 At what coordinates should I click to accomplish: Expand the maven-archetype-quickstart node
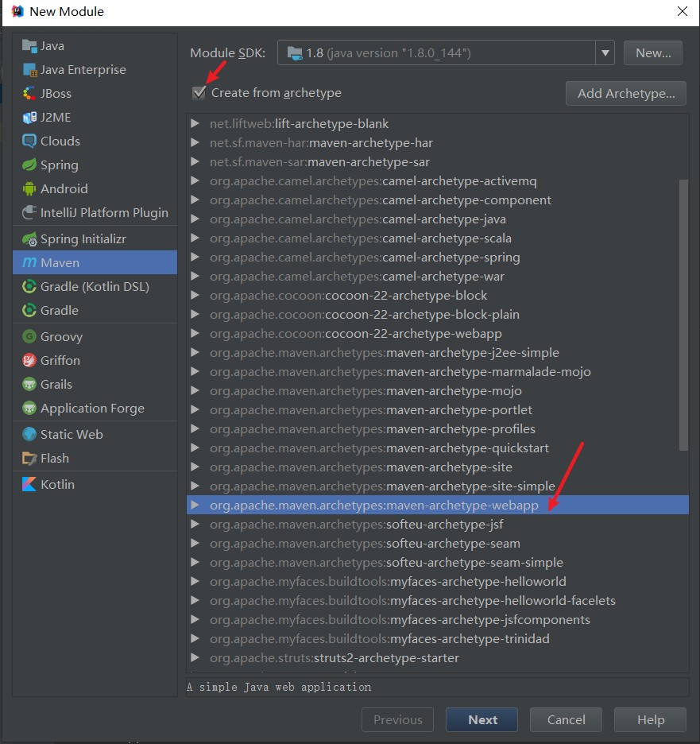195,448
